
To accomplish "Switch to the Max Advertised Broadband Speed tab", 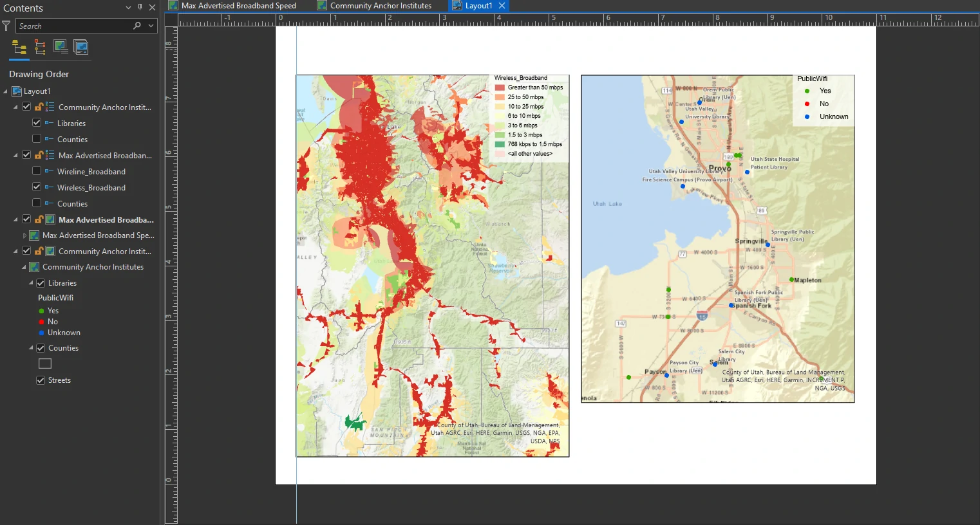I will 232,6.
